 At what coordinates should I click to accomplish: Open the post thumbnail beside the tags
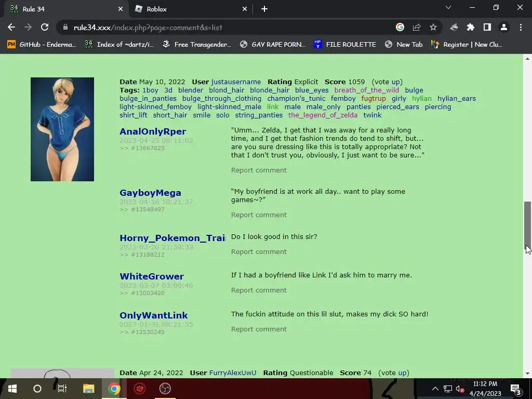[x=62, y=129]
